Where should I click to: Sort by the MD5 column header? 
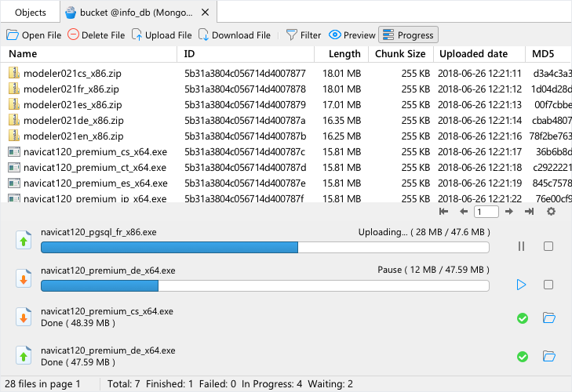click(548, 54)
